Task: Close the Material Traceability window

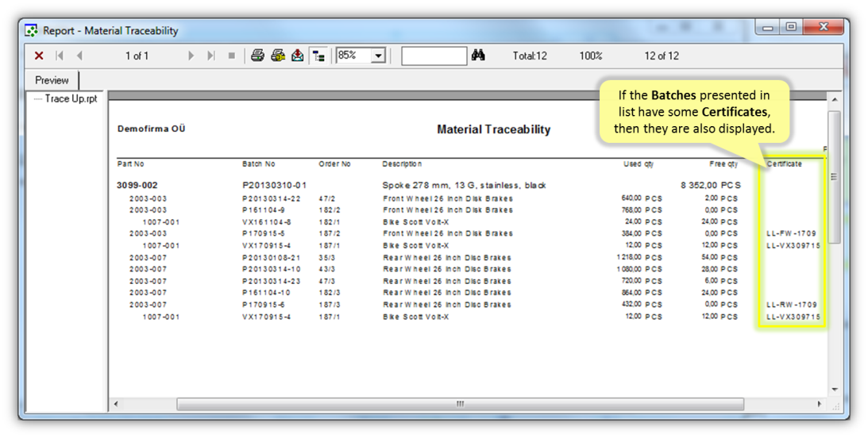Action: point(824,27)
